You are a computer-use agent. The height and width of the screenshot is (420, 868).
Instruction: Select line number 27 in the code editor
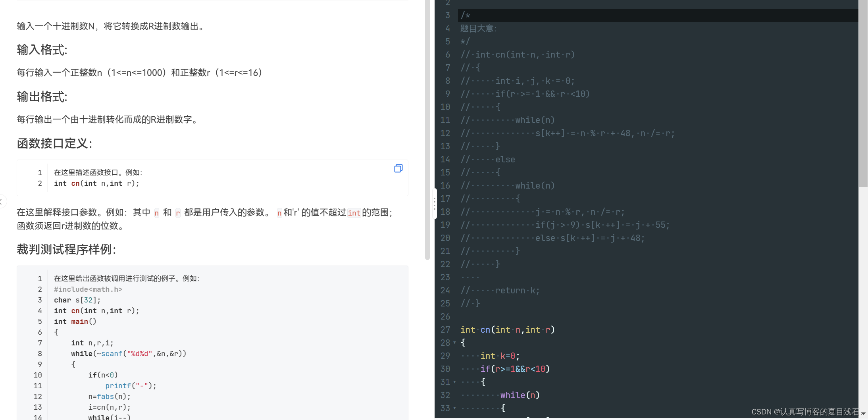click(445, 329)
